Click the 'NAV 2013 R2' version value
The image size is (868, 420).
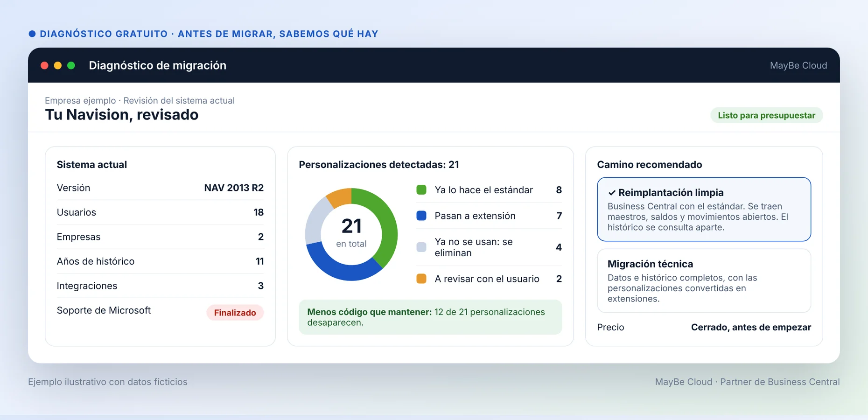tap(234, 188)
